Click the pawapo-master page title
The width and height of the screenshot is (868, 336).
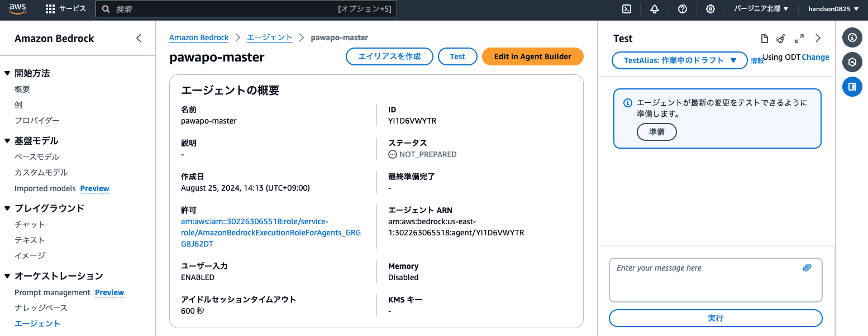[x=217, y=57]
